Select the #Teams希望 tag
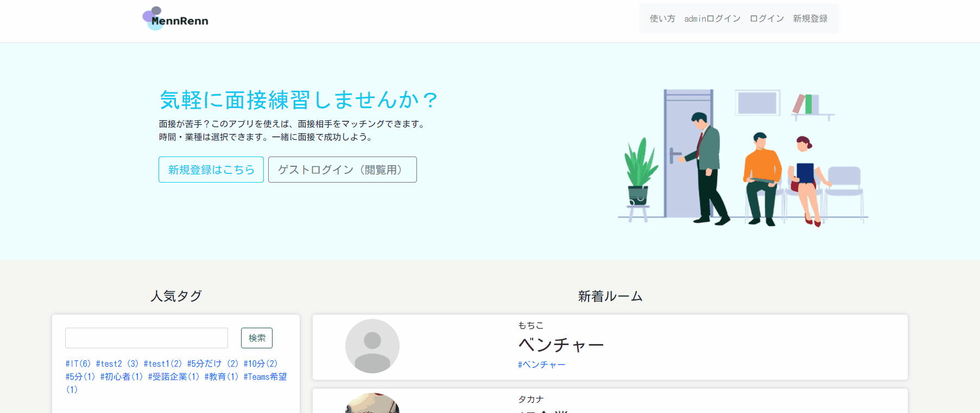This screenshot has height=413, width=980. (265, 377)
